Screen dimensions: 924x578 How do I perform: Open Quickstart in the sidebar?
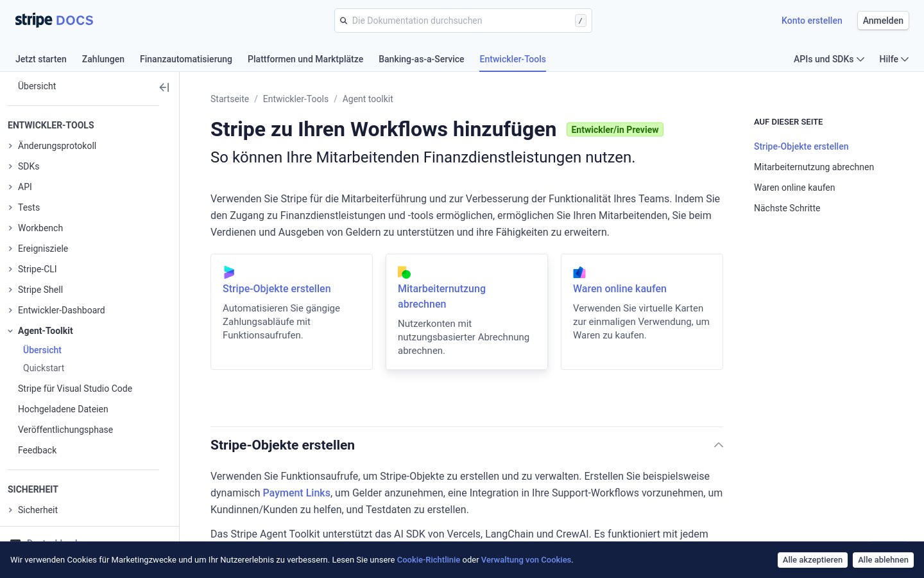point(44,368)
